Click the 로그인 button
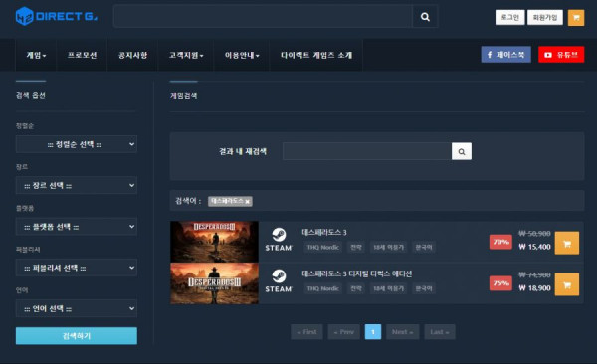Viewport: 597px width, 364px height. coord(509,17)
